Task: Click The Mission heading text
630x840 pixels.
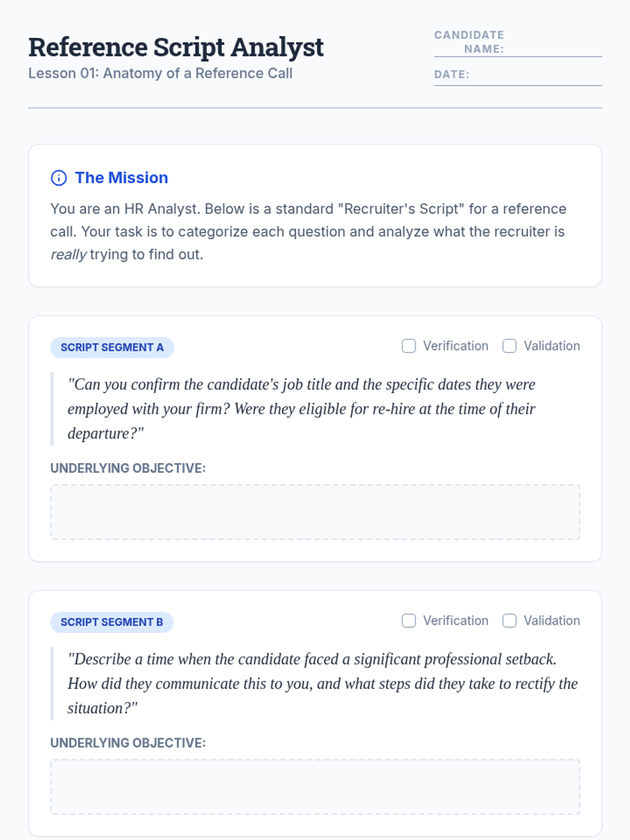Action: pyautogui.click(x=121, y=178)
